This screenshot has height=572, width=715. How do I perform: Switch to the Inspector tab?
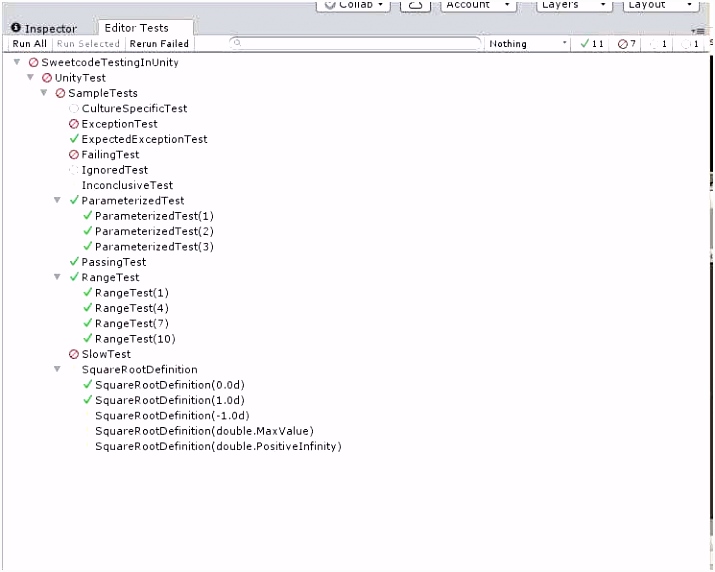[x=44, y=28]
